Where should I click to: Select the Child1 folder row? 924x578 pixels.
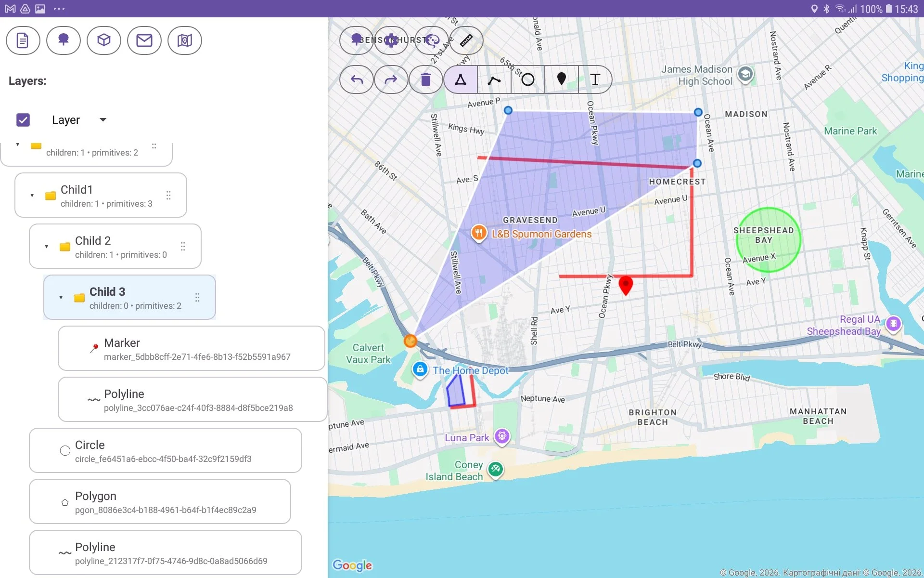tap(101, 195)
